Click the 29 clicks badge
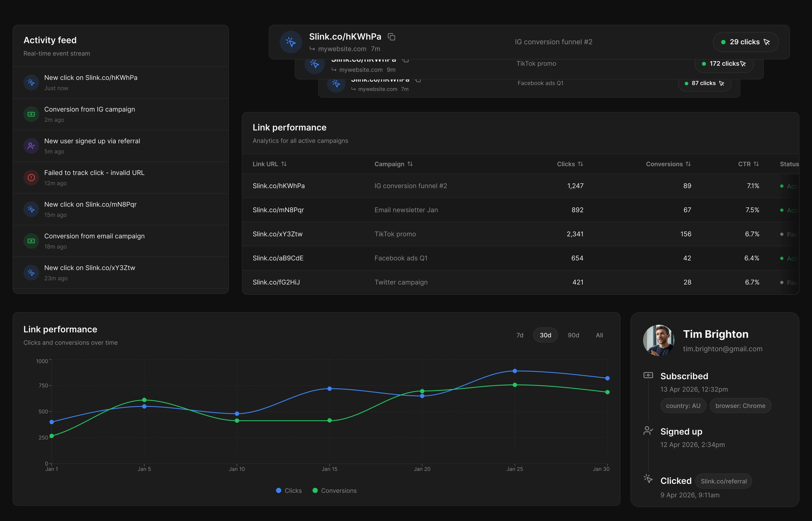The width and height of the screenshot is (812, 521). click(x=746, y=42)
